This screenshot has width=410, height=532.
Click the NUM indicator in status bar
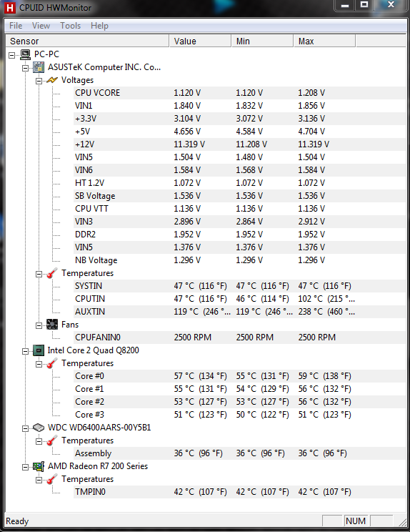[356, 521]
